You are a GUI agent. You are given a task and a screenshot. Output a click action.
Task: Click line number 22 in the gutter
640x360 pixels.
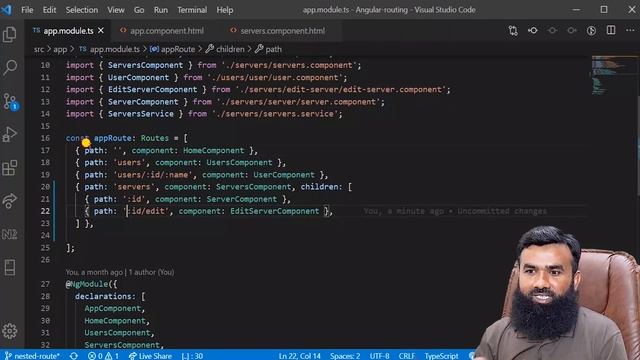[x=45, y=211]
